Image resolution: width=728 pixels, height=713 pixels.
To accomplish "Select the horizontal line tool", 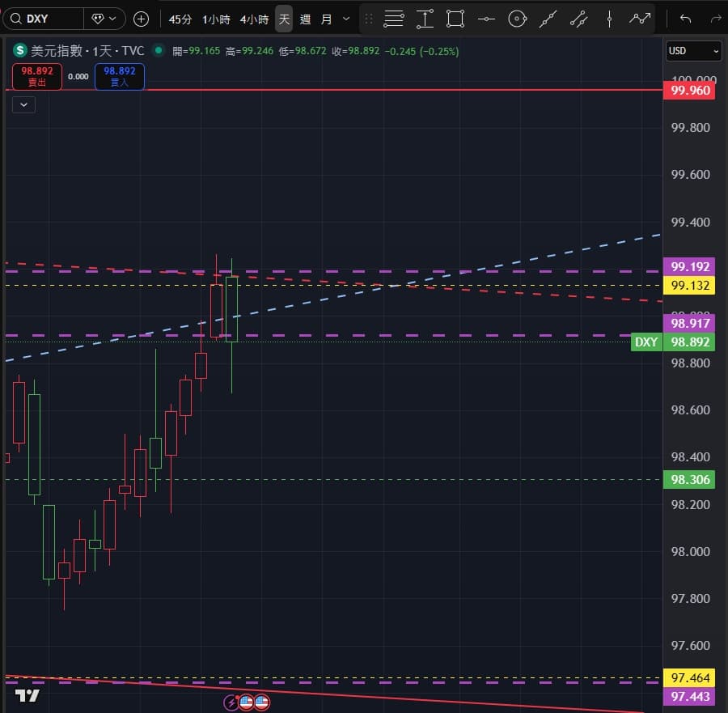I will pyautogui.click(x=486, y=19).
